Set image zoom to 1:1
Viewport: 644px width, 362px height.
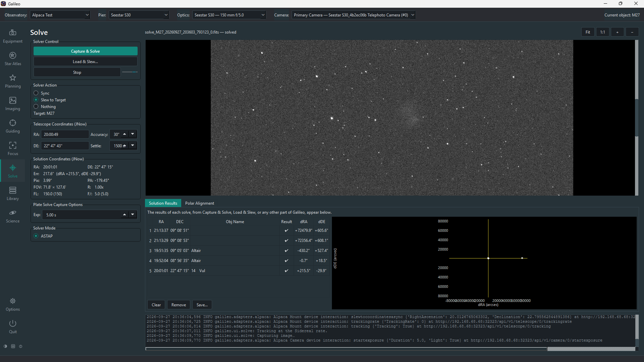tap(602, 32)
